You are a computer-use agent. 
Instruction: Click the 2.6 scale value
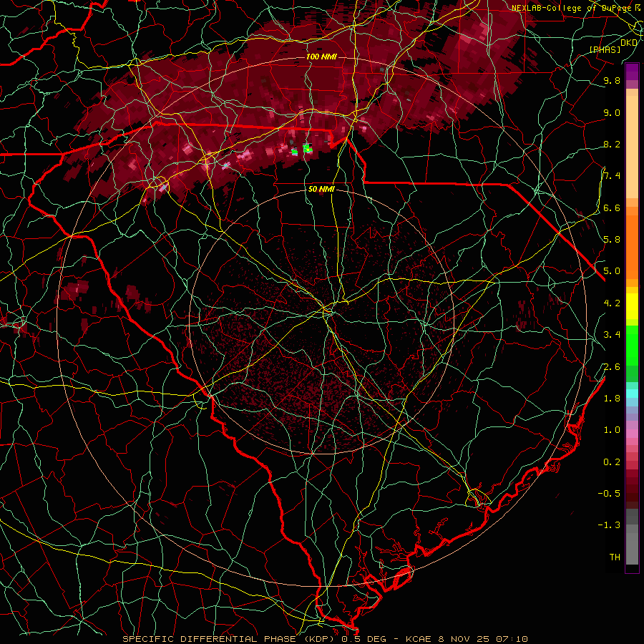coord(612,366)
